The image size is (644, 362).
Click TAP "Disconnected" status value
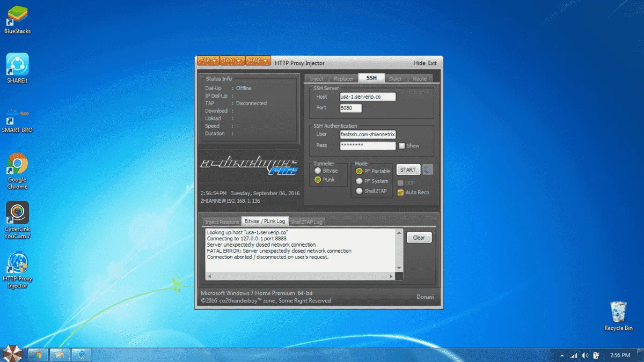251,104
